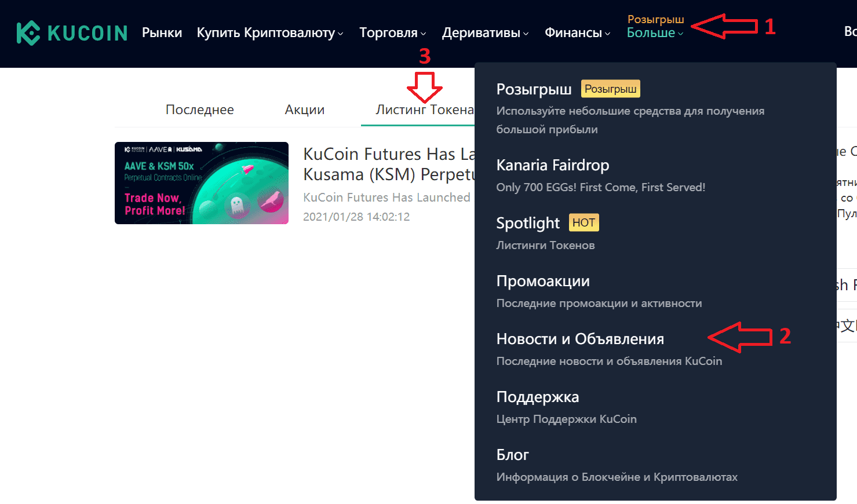
Task: Open the Больше dropdown menu
Action: point(655,33)
